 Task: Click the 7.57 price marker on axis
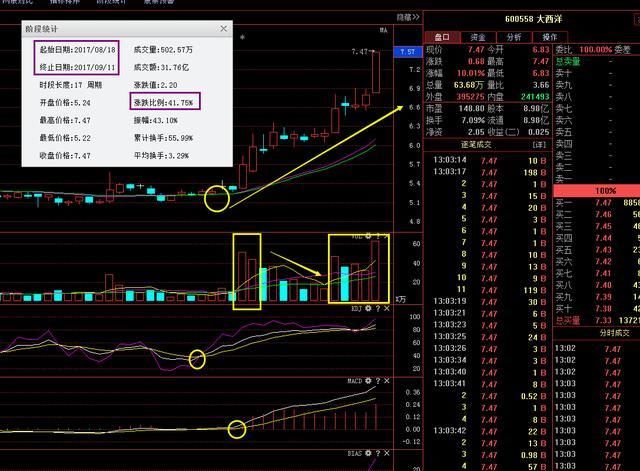point(407,51)
